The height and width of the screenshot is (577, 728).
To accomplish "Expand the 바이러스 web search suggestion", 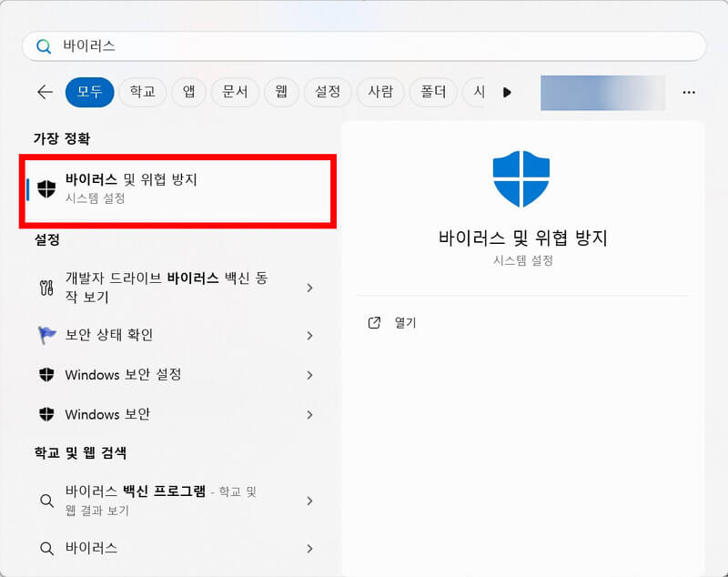I will tap(309, 549).
